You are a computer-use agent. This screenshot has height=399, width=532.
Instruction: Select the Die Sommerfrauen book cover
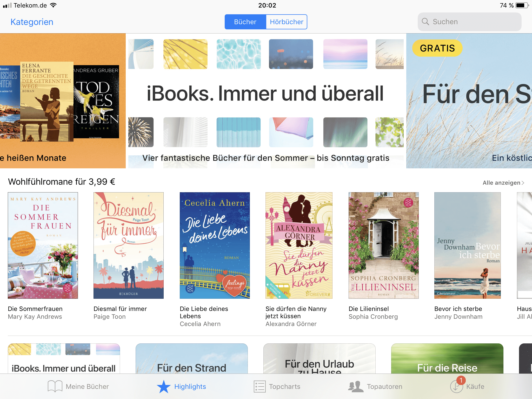tap(43, 245)
